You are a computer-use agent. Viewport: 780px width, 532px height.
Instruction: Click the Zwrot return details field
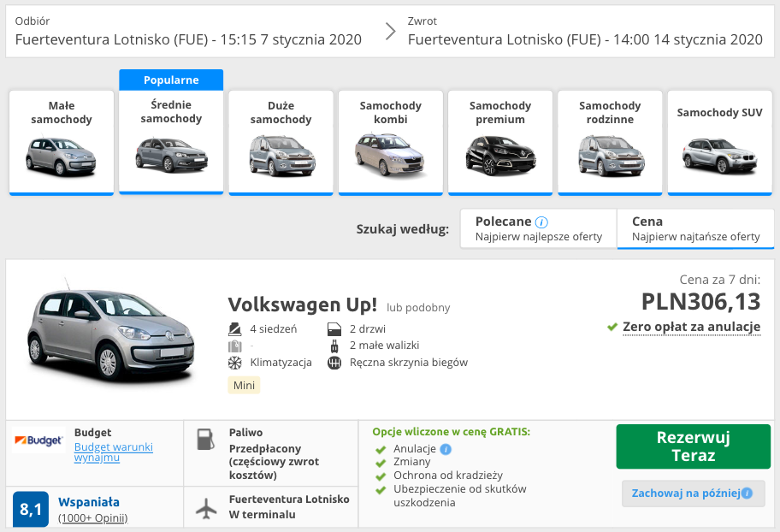coord(585,32)
